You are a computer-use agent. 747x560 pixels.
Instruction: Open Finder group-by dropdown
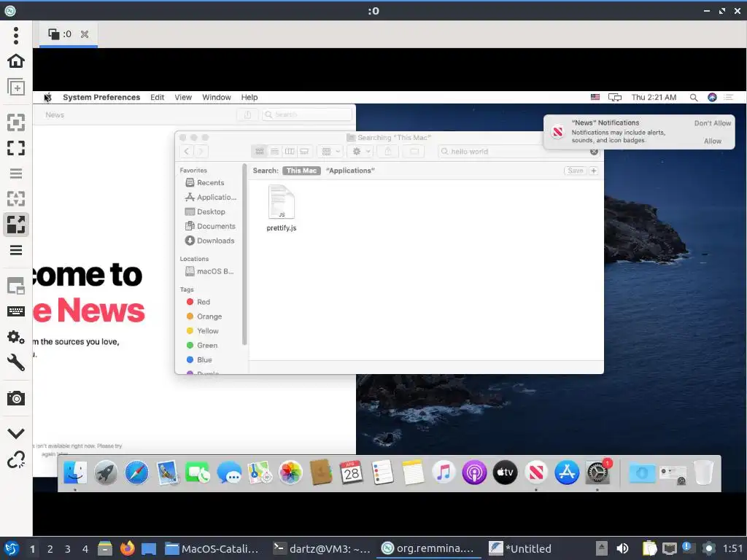(x=330, y=152)
